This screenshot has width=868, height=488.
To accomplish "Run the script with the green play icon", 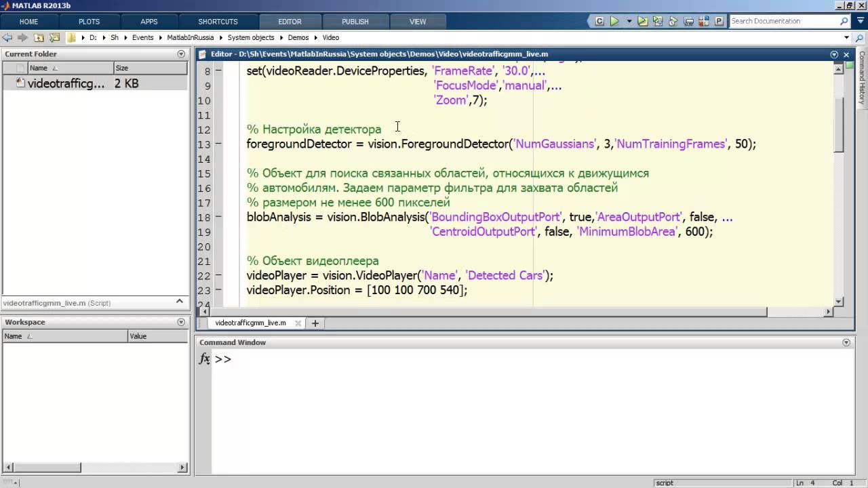I will coord(614,21).
